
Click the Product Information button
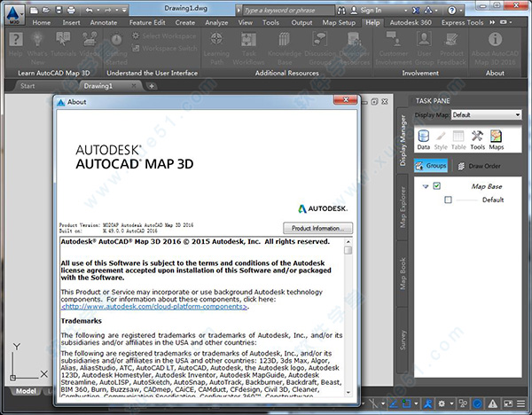[x=318, y=228]
